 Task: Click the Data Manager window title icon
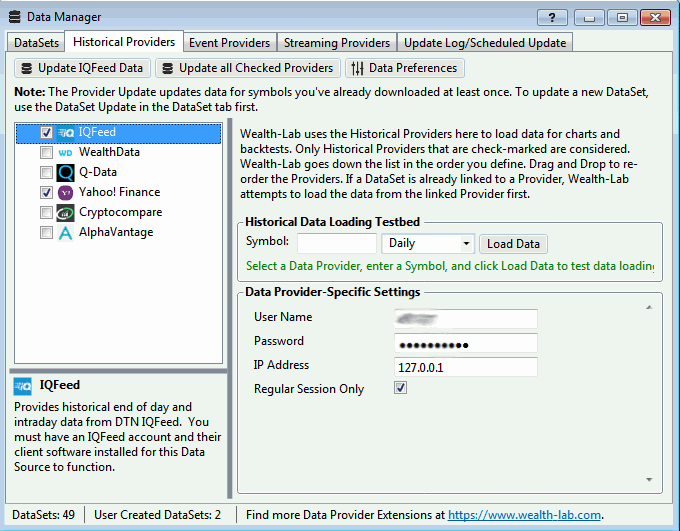tap(13, 17)
